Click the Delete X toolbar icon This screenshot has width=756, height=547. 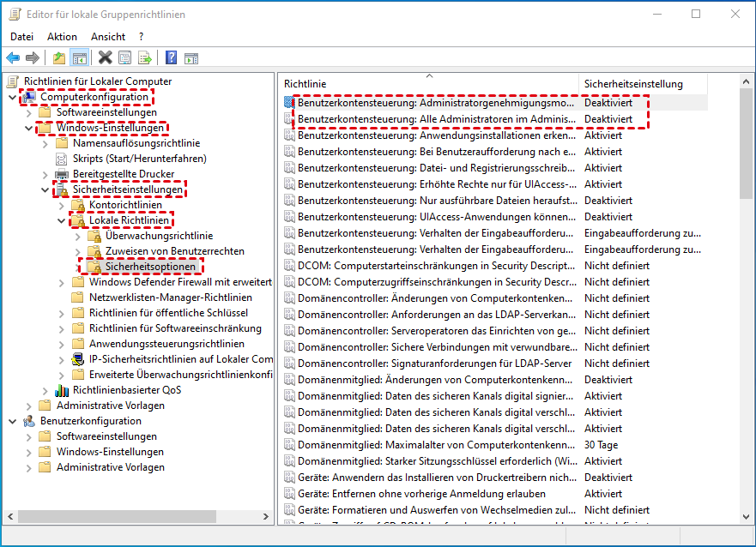pyautogui.click(x=105, y=58)
